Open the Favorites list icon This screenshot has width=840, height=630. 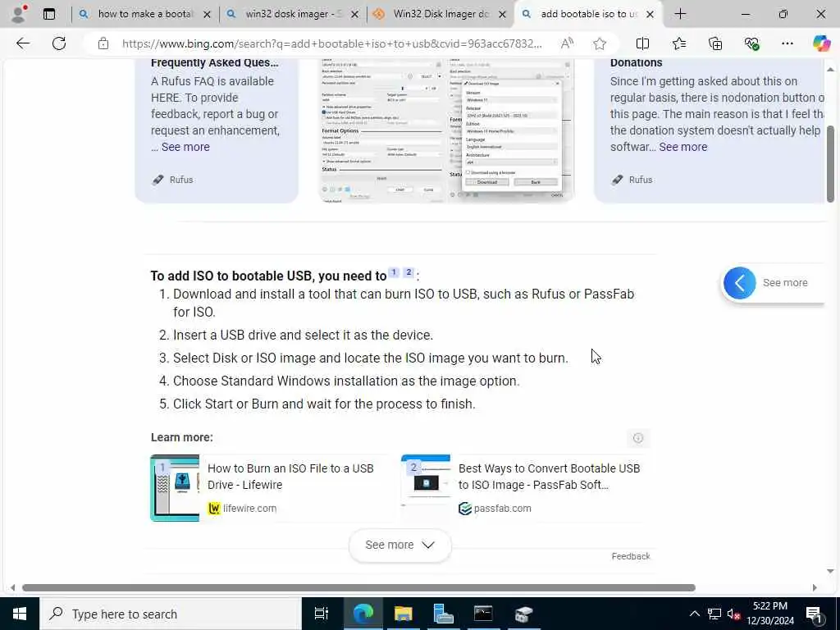tap(678, 43)
